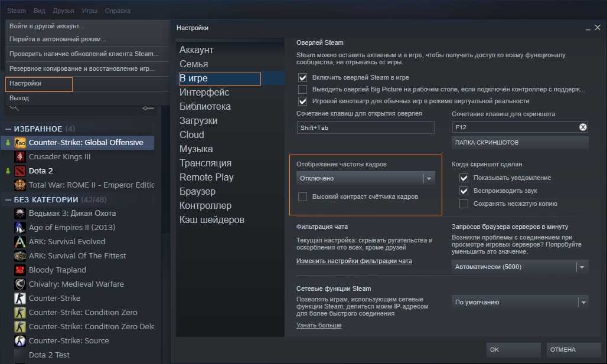Enable Высокий контраст счётчика кадров checkbox
The height and width of the screenshot is (364, 607).
tap(303, 197)
